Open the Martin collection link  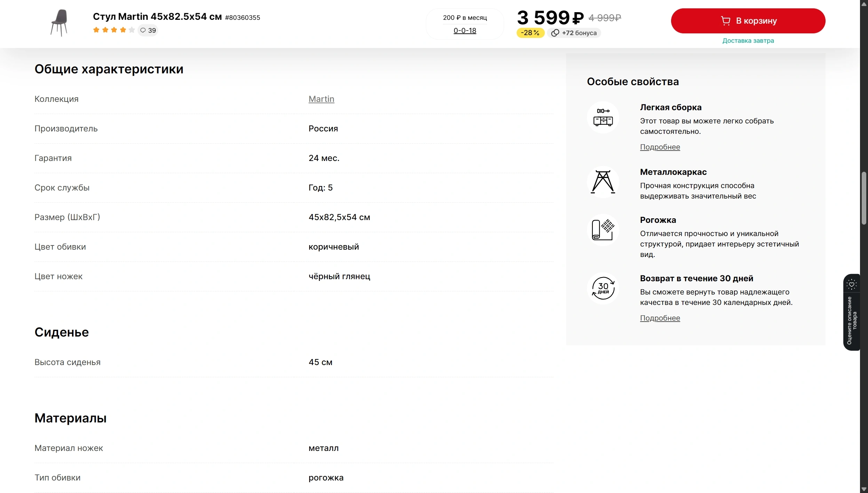point(321,99)
